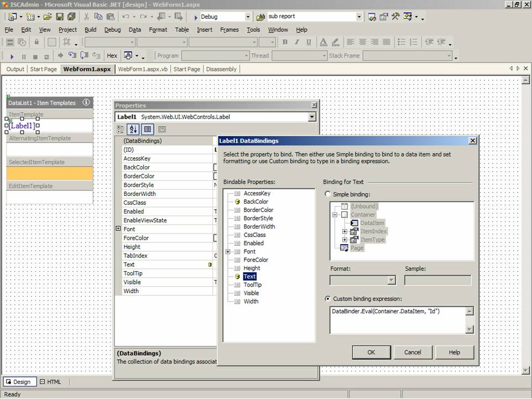Screen dimensions: 532x399
Task: Click the Italic formatting icon
Action: (297, 42)
